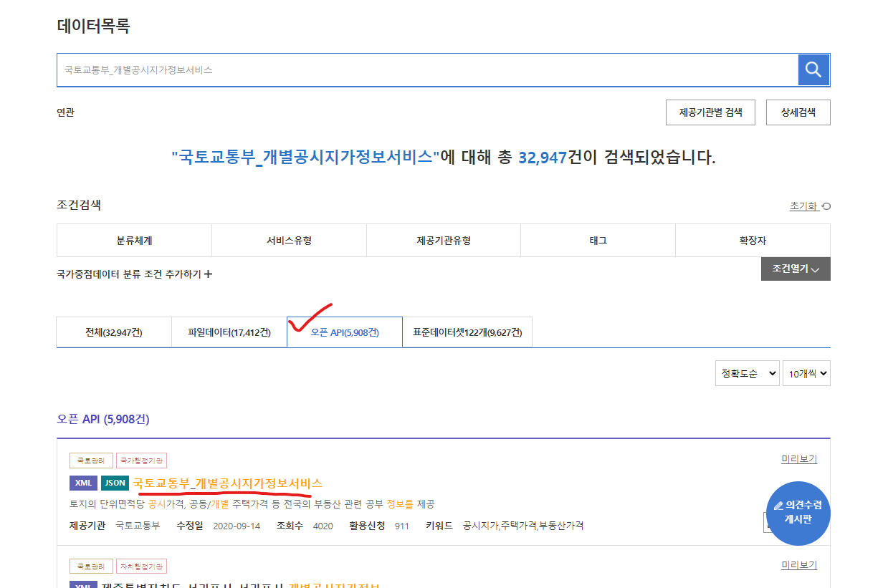
Task: Switch to the 전체(32,947건) tab
Action: coord(114,332)
